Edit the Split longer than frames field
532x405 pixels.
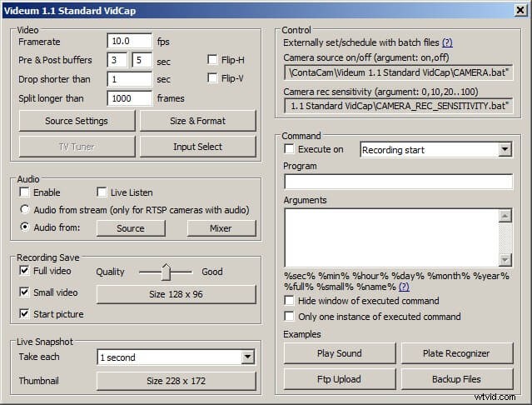(x=129, y=98)
